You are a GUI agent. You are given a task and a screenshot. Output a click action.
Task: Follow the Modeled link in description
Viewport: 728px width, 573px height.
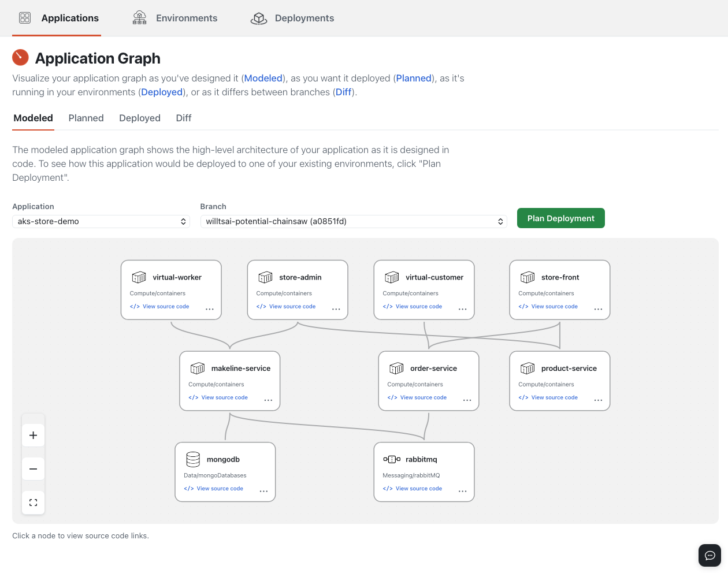(263, 78)
